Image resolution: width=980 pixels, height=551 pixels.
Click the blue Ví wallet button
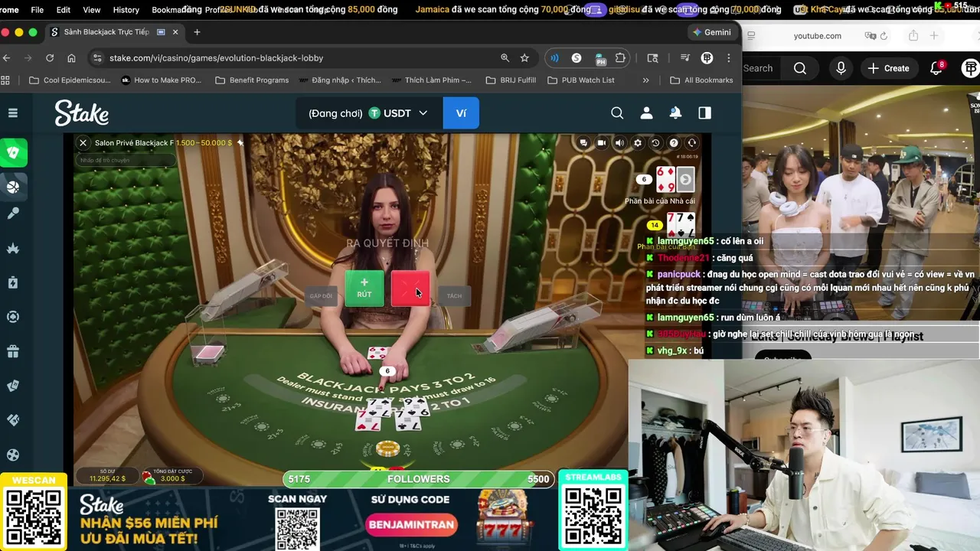pos(461,113)
